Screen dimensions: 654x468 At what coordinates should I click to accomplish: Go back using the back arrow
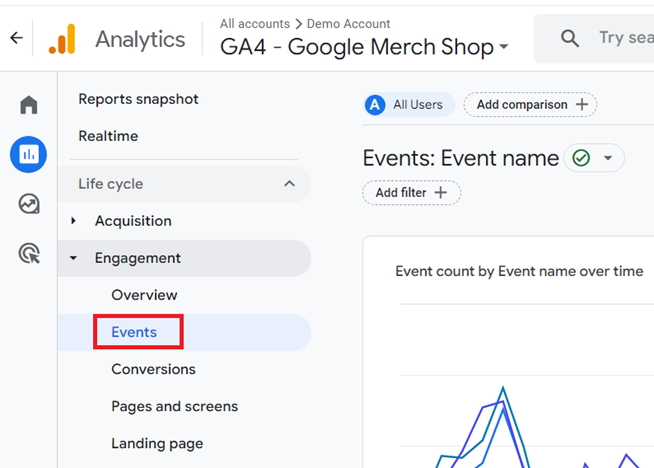(x=16, y=38)
